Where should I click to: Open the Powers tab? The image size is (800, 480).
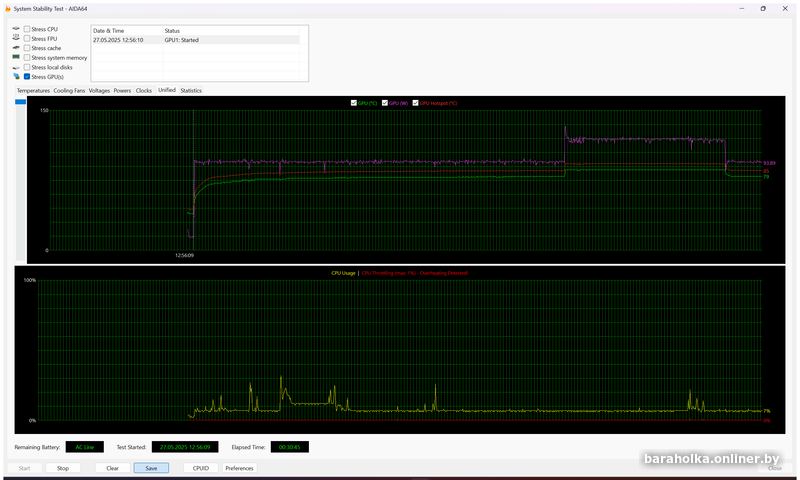[x=122, y=90]
